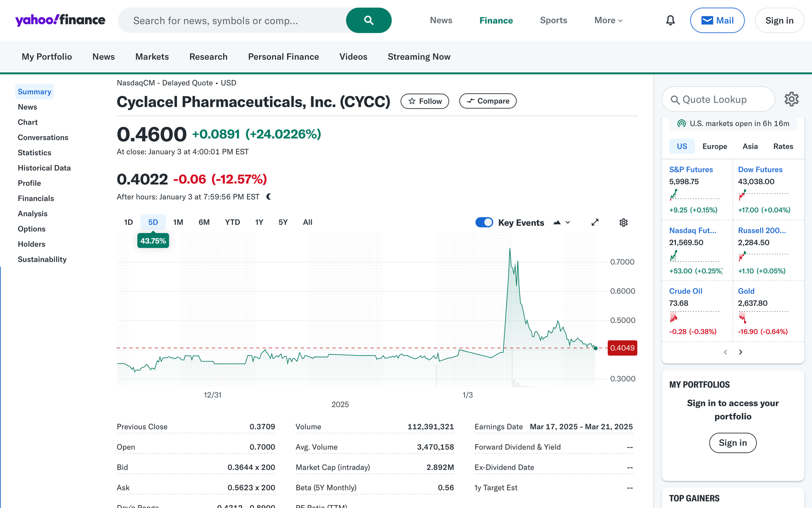
Task: Switch to the Asia markets tab
Action: (750, 146)
